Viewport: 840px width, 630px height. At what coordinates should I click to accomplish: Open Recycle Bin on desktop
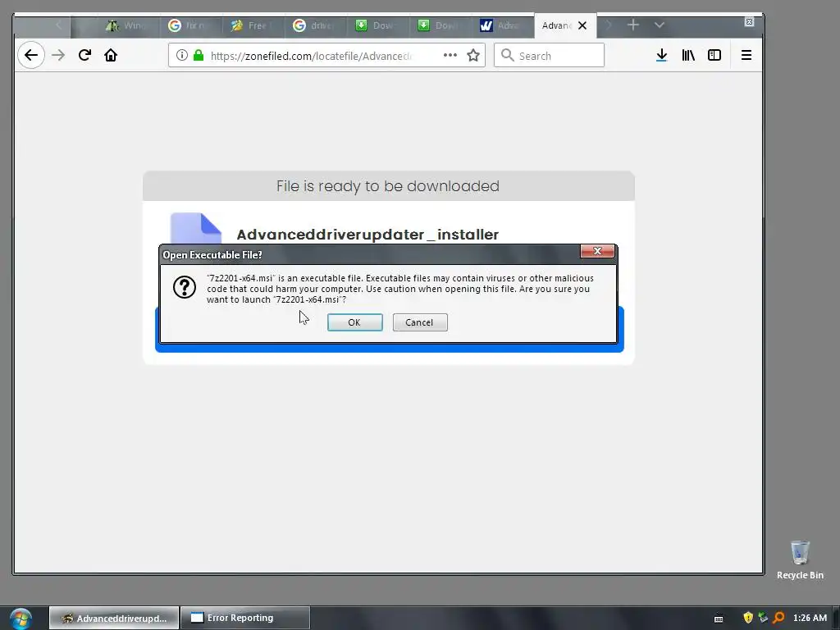click(x=800, y=559)
